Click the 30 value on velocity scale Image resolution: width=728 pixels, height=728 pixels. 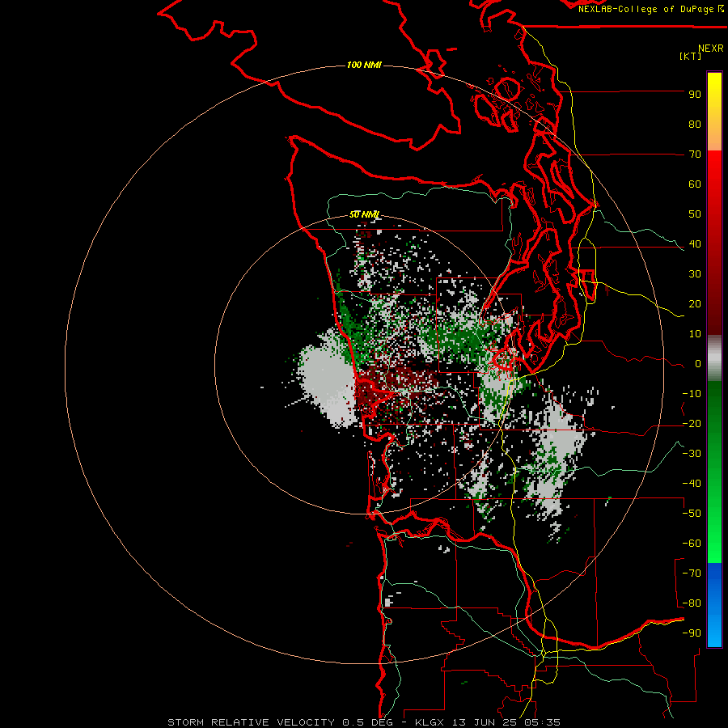point(695,274)
